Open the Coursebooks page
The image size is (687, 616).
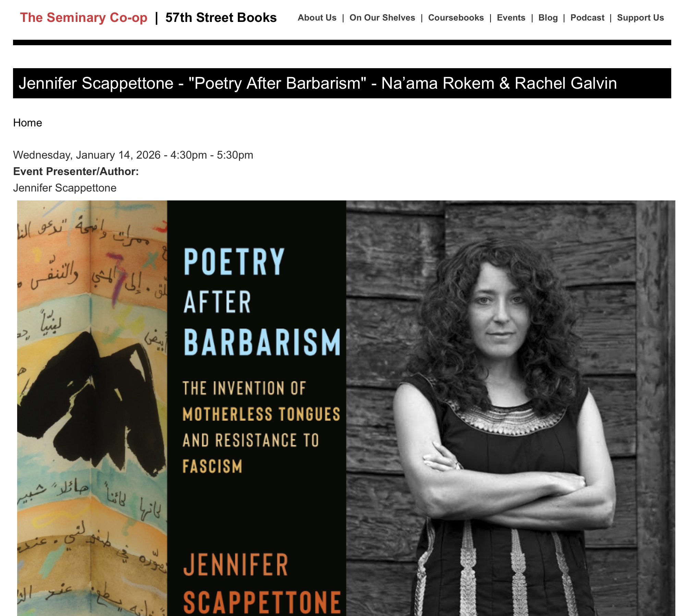[x=456, y=18]
